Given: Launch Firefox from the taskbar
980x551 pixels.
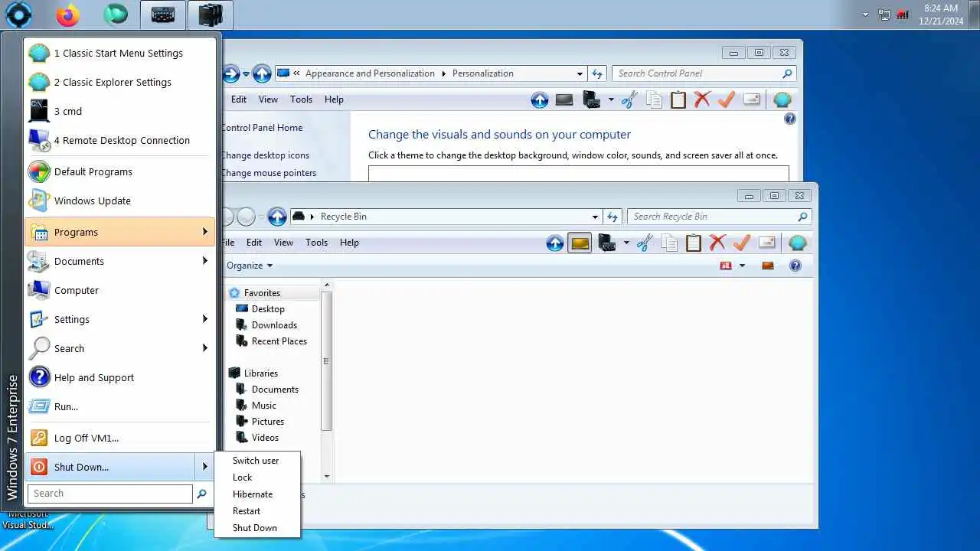Looking at the screenshot, I should pyautogui.click(x=68, y=15).
